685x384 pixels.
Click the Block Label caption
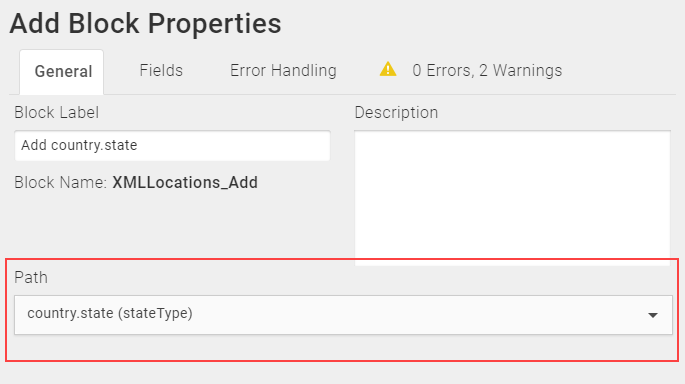point(56,113)
